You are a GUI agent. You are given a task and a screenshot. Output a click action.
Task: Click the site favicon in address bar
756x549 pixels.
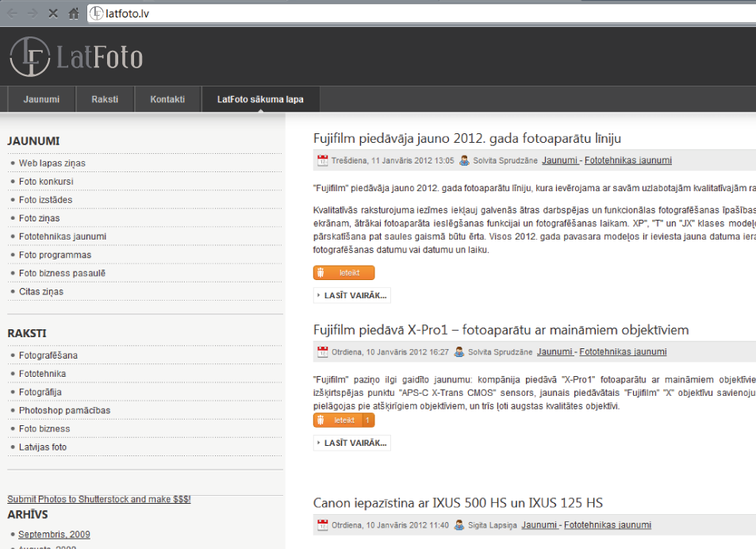[96, 13]
